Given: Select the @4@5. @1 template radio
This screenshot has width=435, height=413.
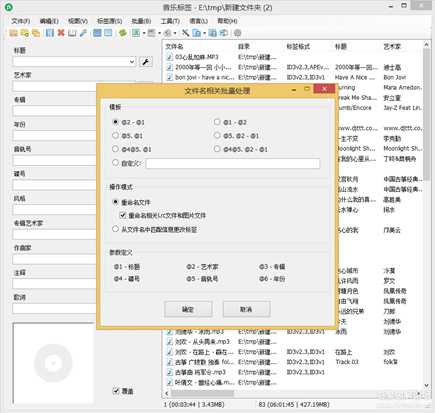Looking at the screenshot, I should 115,149.
